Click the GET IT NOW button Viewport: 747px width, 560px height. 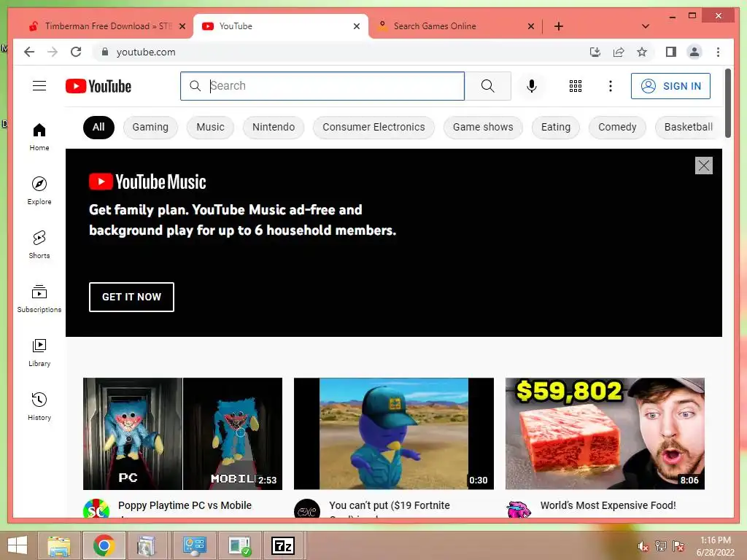(x=131, y=297)
